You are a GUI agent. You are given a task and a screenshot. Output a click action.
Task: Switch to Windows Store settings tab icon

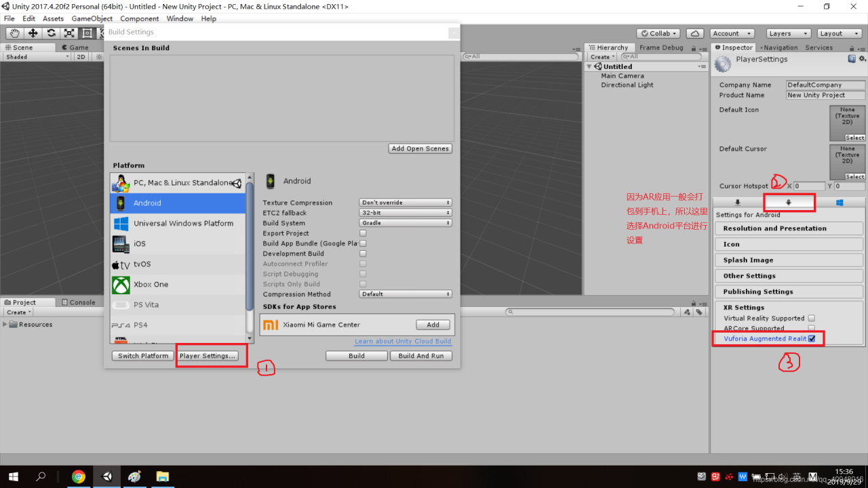click(840, 203)
